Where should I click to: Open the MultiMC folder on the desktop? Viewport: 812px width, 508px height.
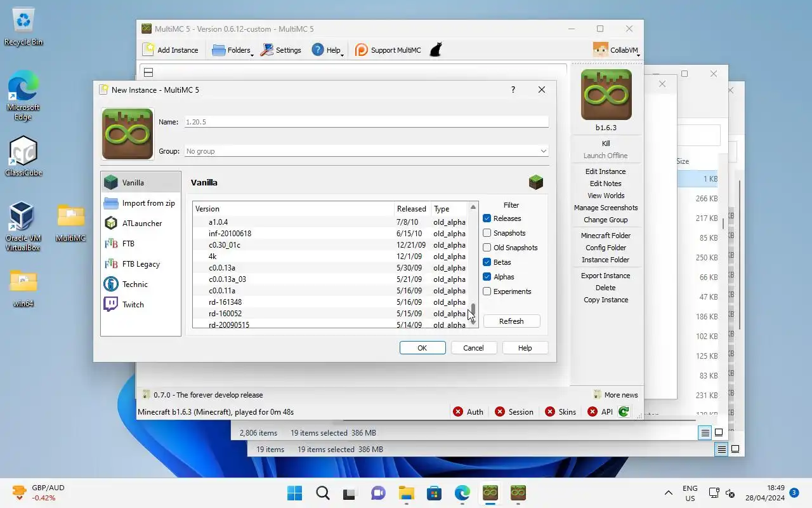(x=70, y=224)
